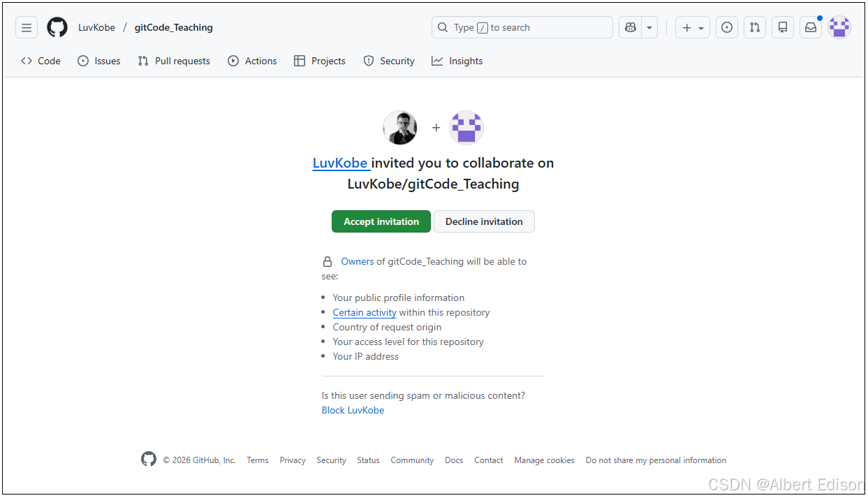868x498 pixels.
Task: Open the Status footer link
Action: pyautogui.click(x=368, y=460)
